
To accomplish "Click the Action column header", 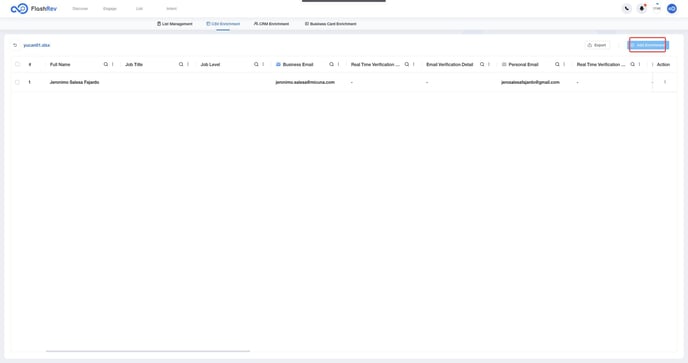I will tap(663, 65).
